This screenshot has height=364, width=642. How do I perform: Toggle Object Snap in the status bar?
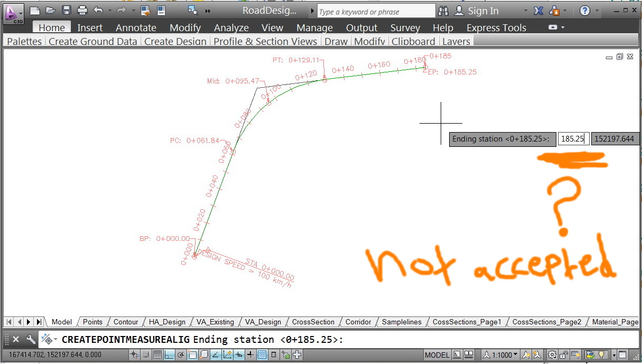tap(192, 354)
